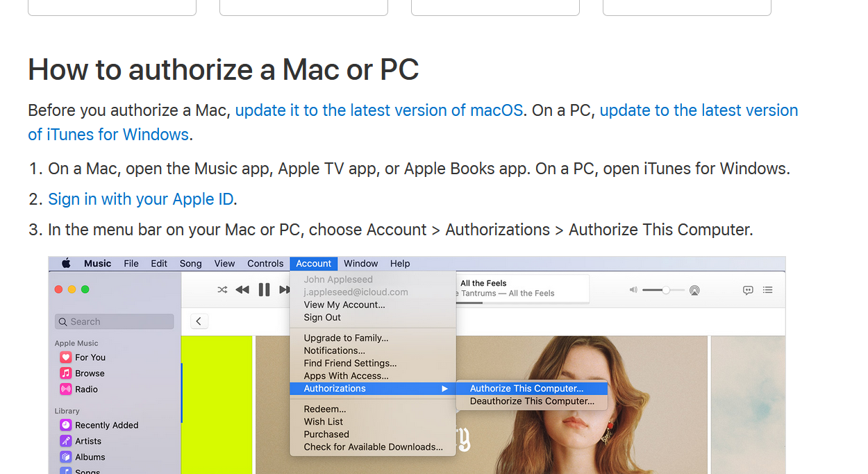
Task: Expand the Authorizations submenu
Action: coord(373,389)
